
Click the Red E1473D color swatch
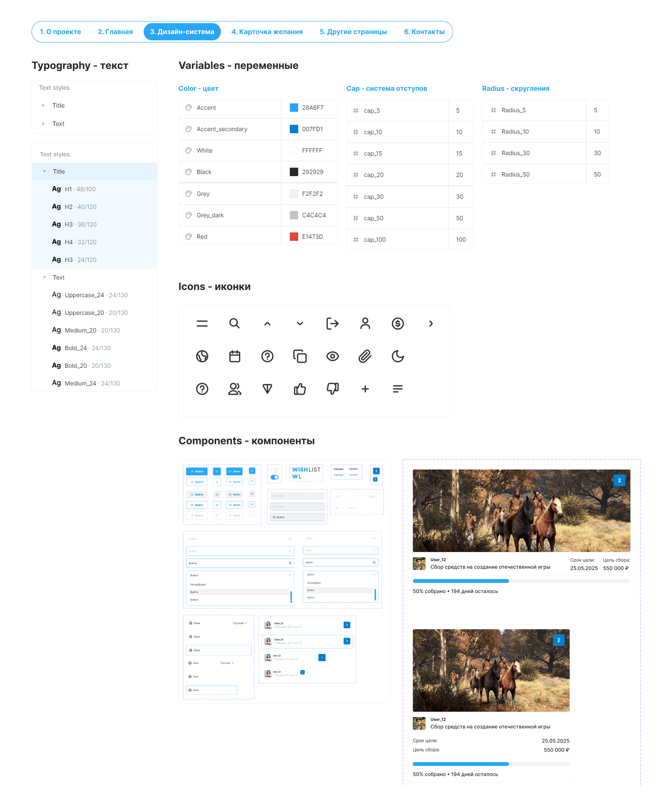(x=294, y=236)
